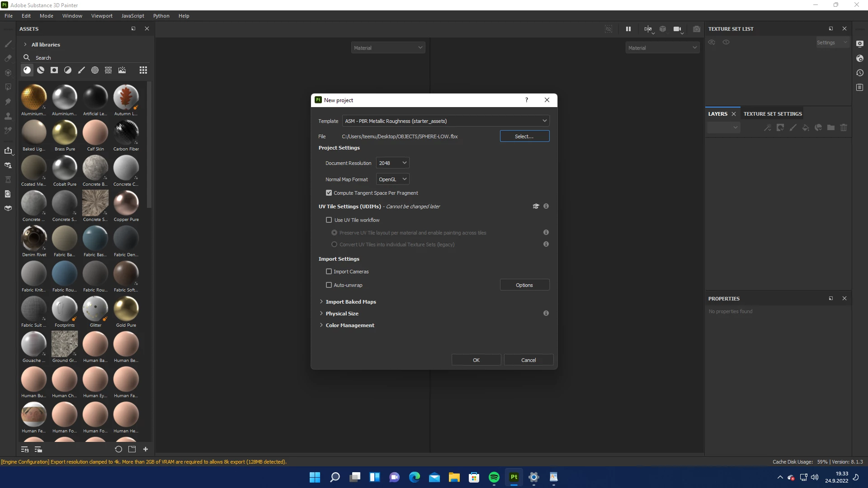Click the Select... file button
Screen dimensions: 868x488
524,136
